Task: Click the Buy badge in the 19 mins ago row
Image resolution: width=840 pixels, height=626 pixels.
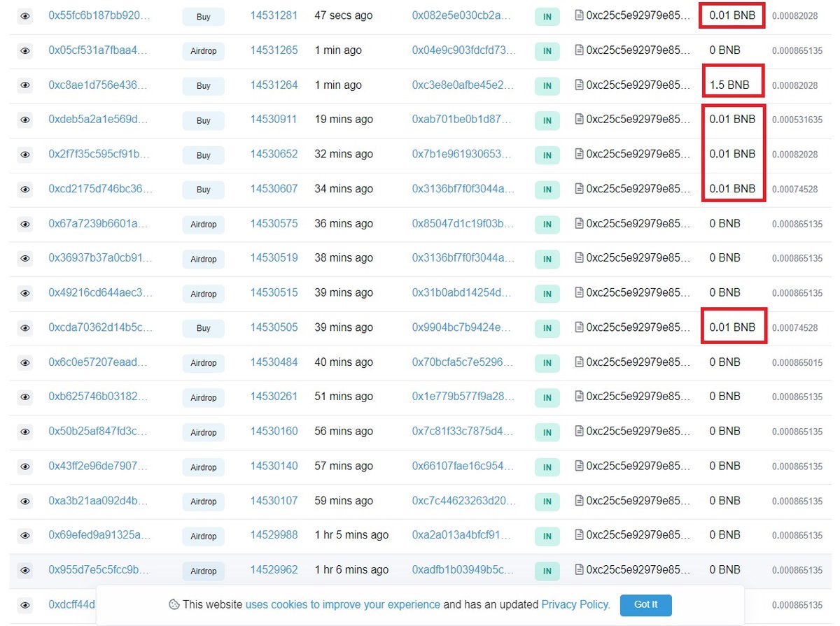Action: 204,120
